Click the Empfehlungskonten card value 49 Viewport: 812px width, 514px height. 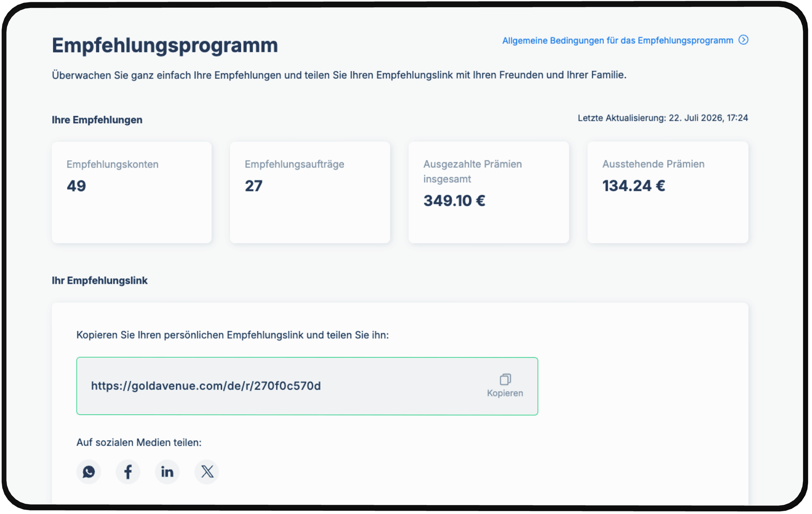coord(77,186)
